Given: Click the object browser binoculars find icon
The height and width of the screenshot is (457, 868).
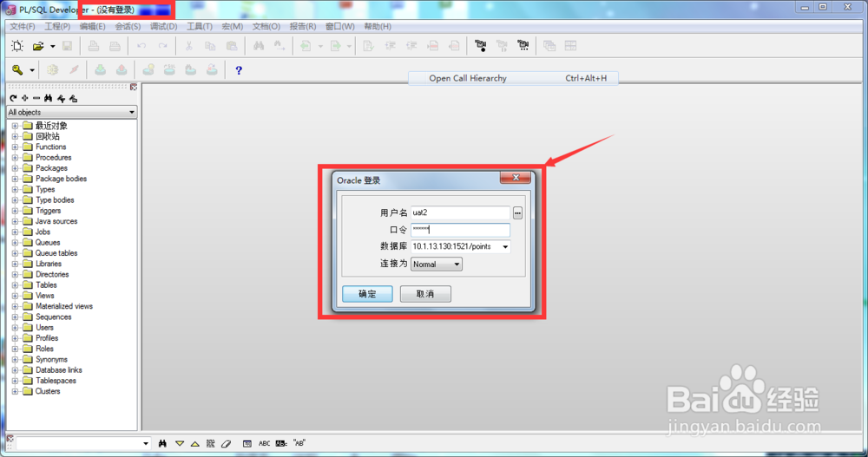Looking at the screenshot, I should click(49, 99).
